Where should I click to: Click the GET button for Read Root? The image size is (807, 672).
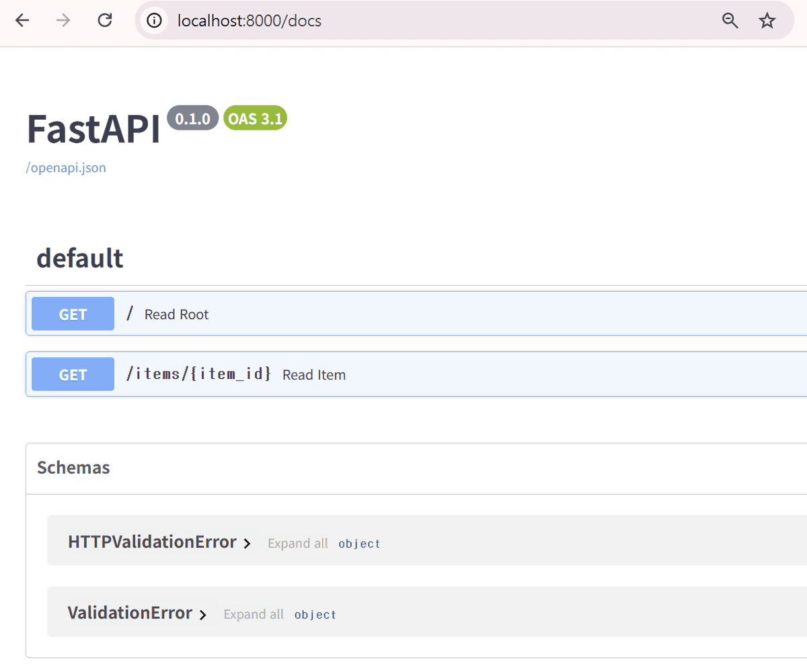(x=73, y=314)
